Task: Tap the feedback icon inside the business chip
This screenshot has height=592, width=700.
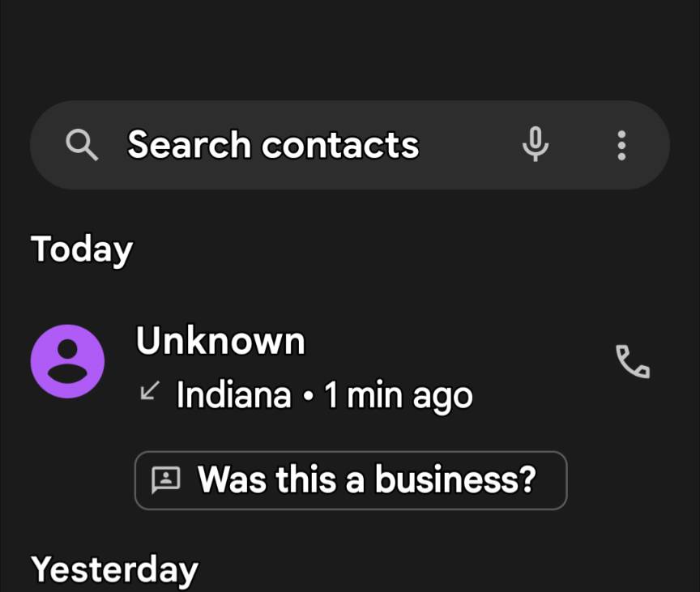Action: (166, 480)
